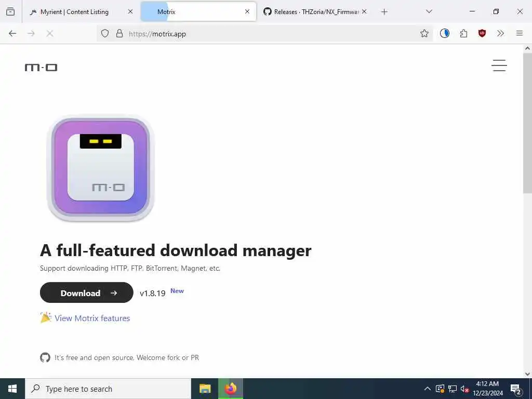Close the Releases THZoria tab
The height and width of the screenshot is (399, 532).
[x=364, y=11]
